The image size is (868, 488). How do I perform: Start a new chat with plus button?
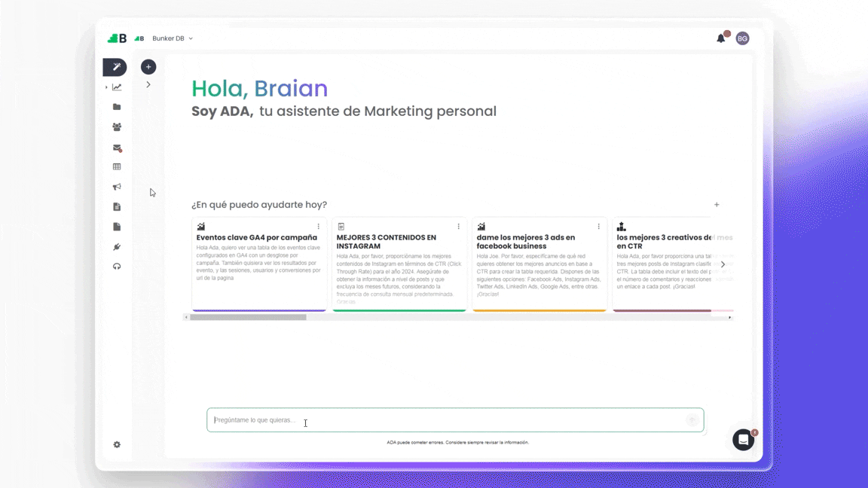[x=148, y=67]
